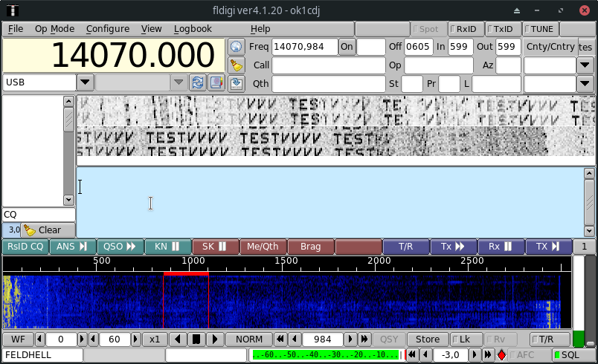Toggle the greyed Spot button
This screenshot has height=364, width=598.
(x=428, y=29)
